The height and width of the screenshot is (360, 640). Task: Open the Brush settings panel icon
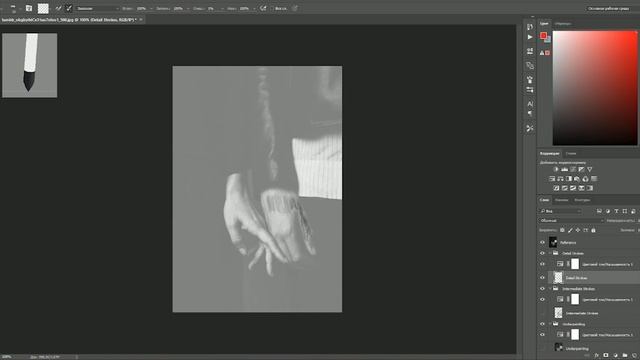coord(530,89)
